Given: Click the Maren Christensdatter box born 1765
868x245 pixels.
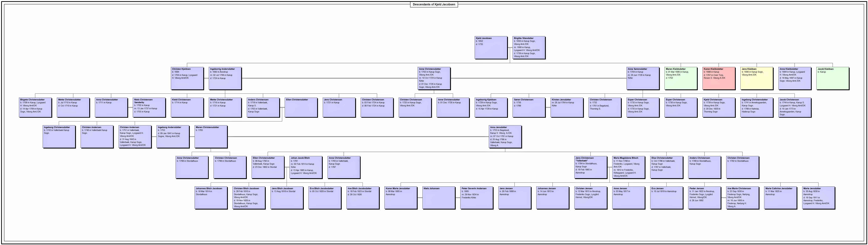Looking at the screenshot, I should (211, 137).
